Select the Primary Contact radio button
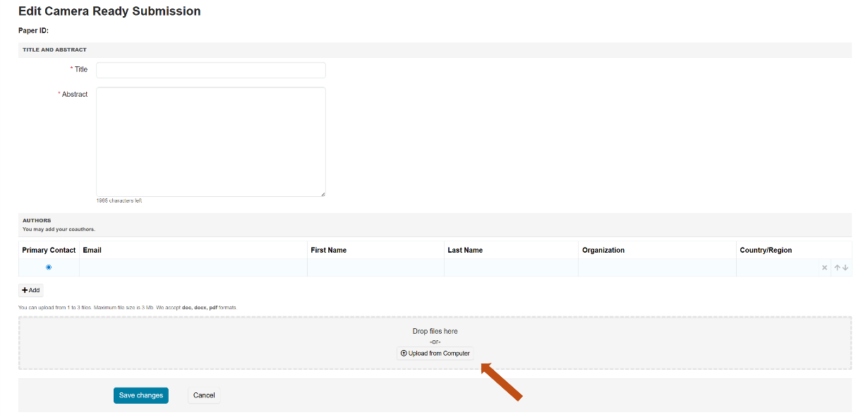 (x=49, y=267)
